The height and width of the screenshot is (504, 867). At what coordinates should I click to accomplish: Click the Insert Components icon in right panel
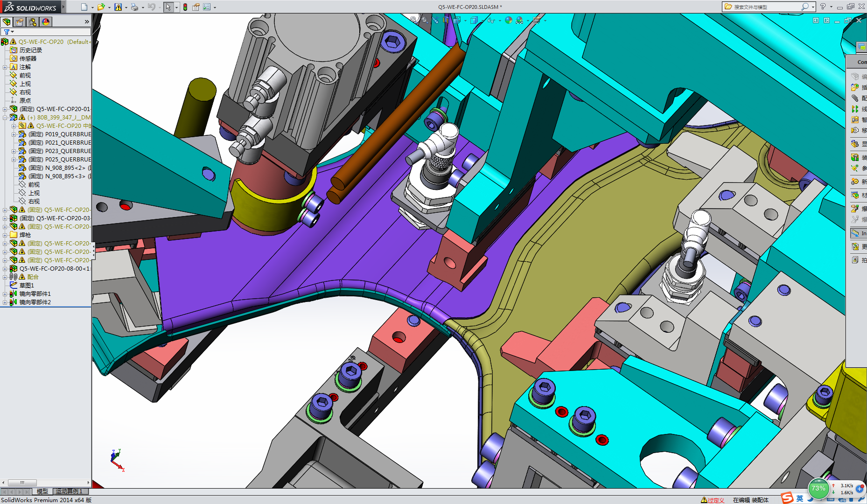pos(855,87)
